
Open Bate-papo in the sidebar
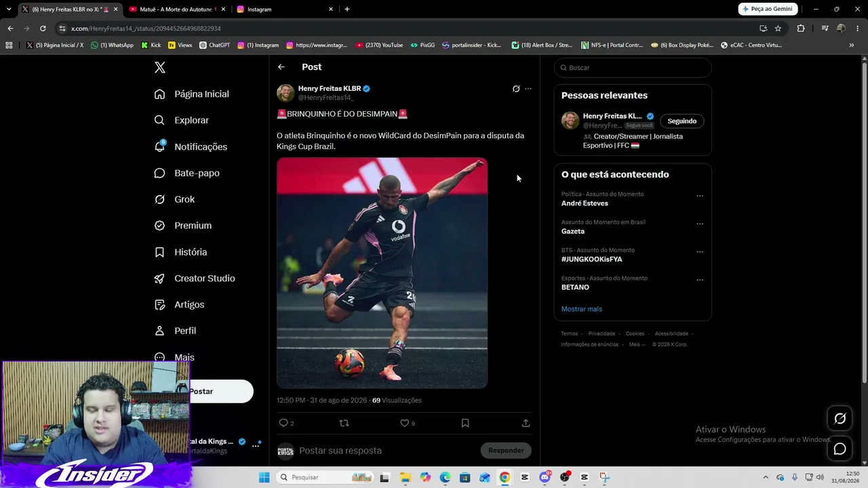(187, 173)
